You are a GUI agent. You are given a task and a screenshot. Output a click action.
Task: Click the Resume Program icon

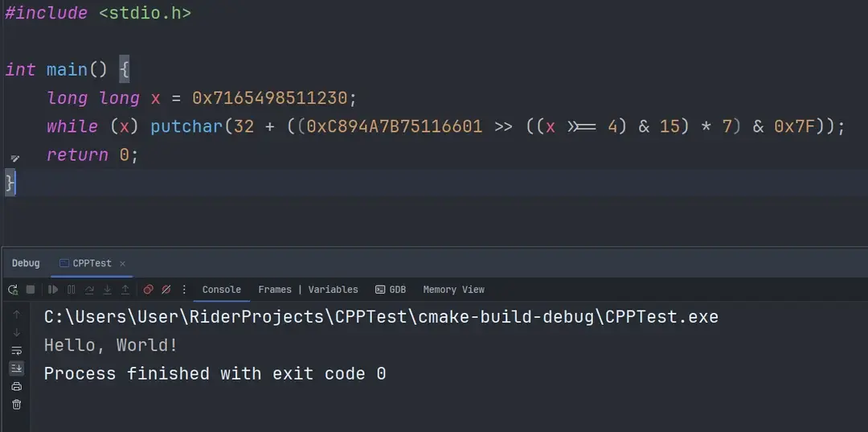tap(53, 290)
